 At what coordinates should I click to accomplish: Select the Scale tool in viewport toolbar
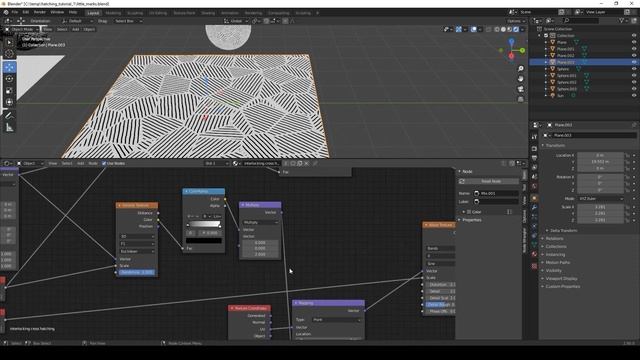click(9, 91)
